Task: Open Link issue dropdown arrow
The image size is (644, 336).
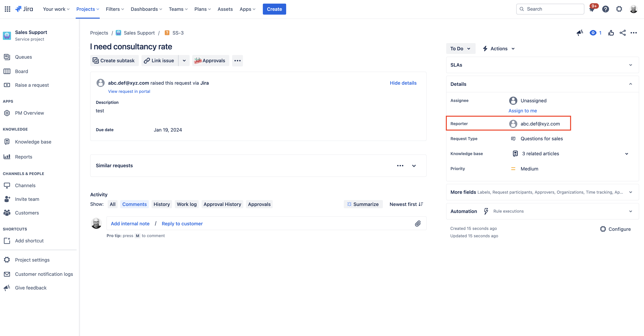Action: [x=184, y=61]
